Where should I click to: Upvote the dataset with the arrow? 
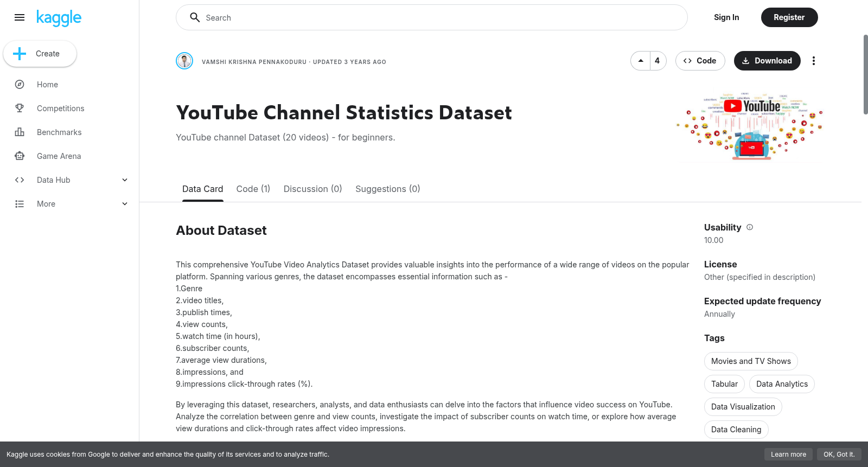click(x=641, y=61)
